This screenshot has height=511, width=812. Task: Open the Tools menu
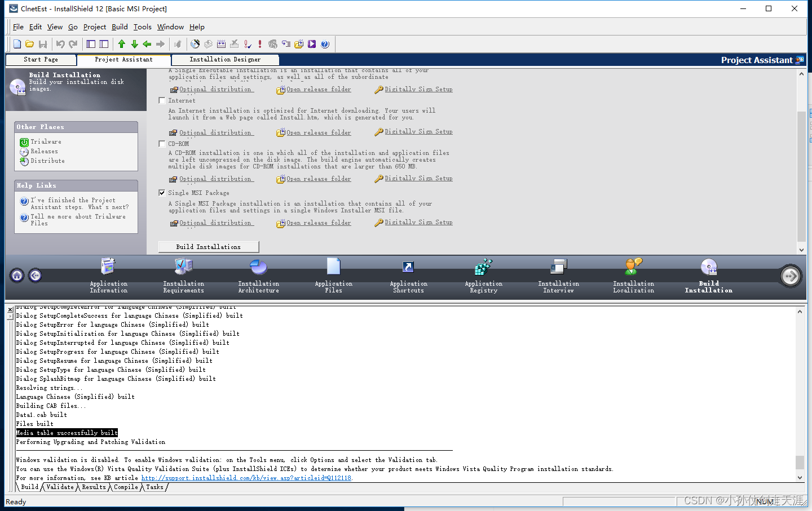(142, 26)
